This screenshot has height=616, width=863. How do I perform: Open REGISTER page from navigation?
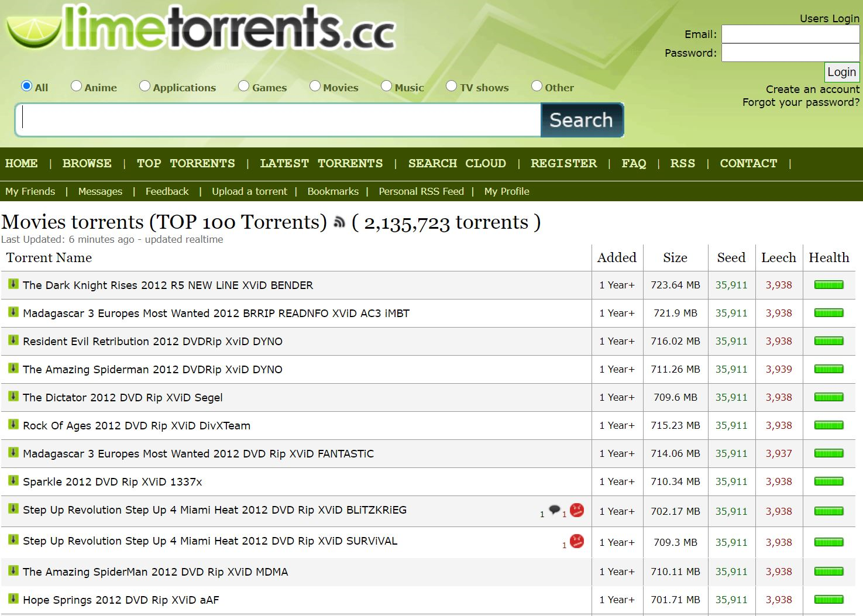click(x=564, y=163)
